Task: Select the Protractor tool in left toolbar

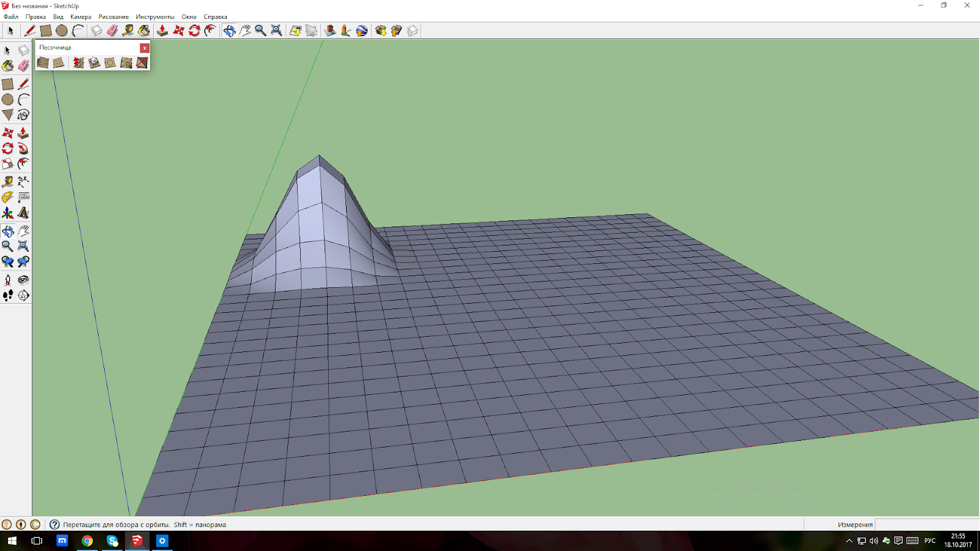Action: point(7,197)
